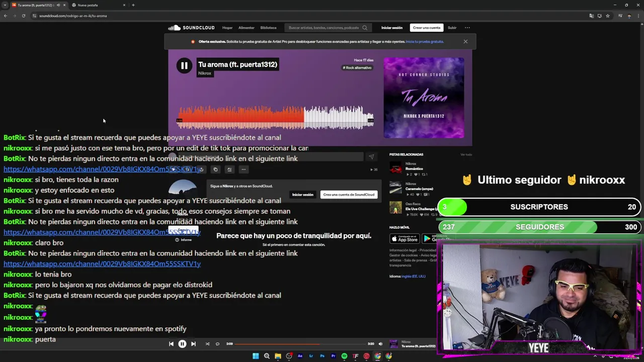
Task: Open the Biblioteca menu item
Action: click(268, 28)
